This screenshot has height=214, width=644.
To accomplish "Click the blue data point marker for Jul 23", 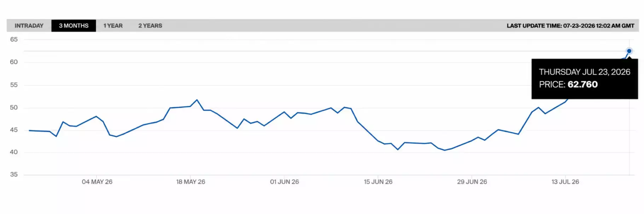I will (629, 51).
